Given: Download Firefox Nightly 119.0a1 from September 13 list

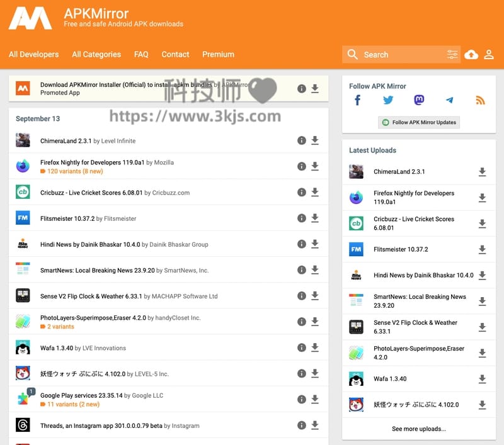Looking at the screenshot, I should point(315,166).
